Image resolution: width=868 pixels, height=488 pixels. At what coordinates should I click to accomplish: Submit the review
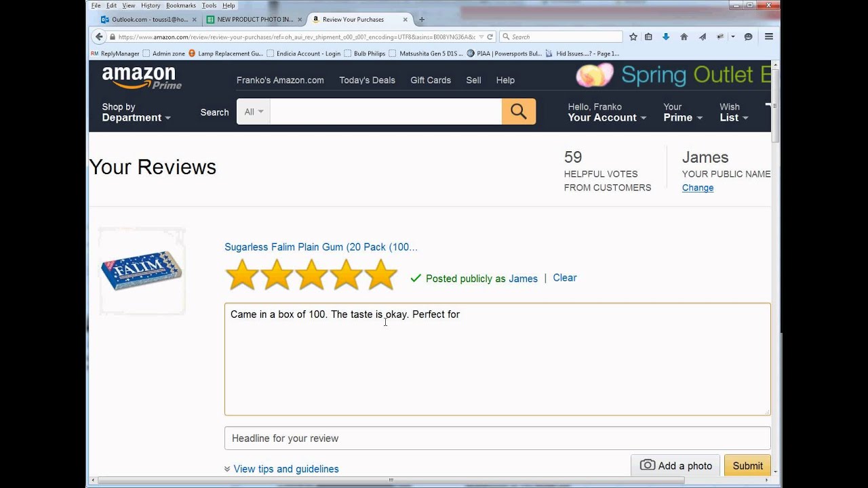(x=747, y=466)
